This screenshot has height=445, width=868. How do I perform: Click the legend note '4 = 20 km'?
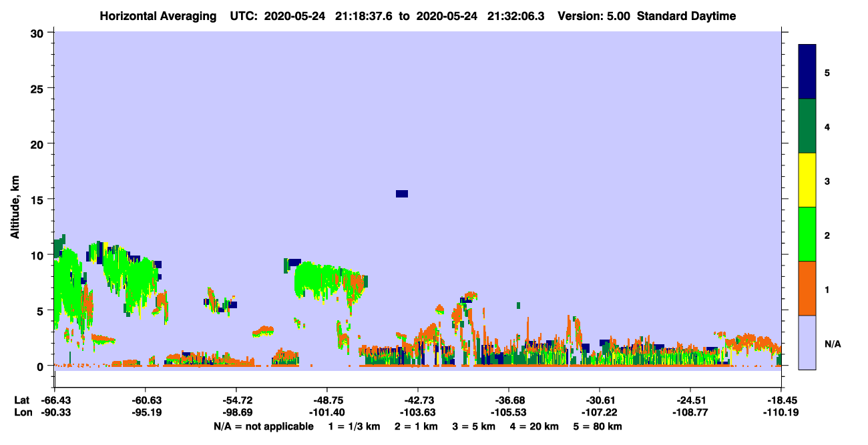pos(535,426)
